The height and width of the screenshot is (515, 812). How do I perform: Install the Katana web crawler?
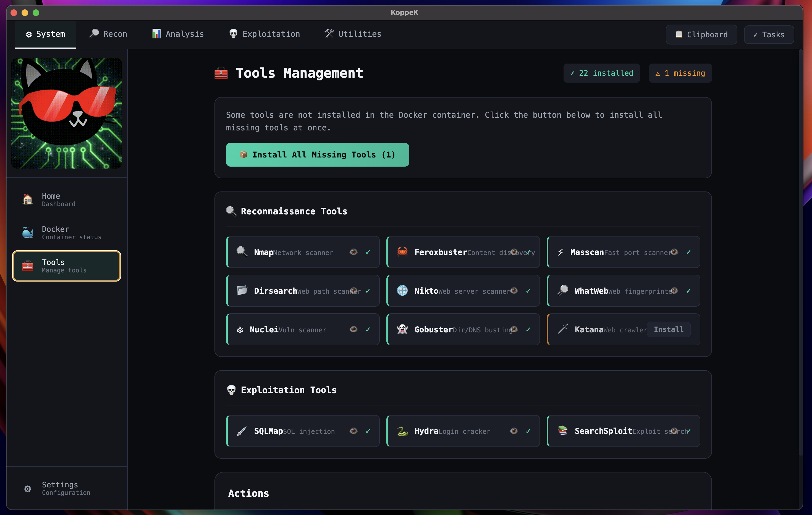point(668,329)
